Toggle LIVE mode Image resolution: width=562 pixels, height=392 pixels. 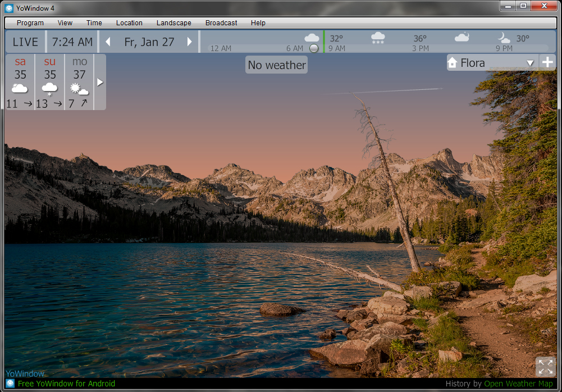click(x=25, y=42)
